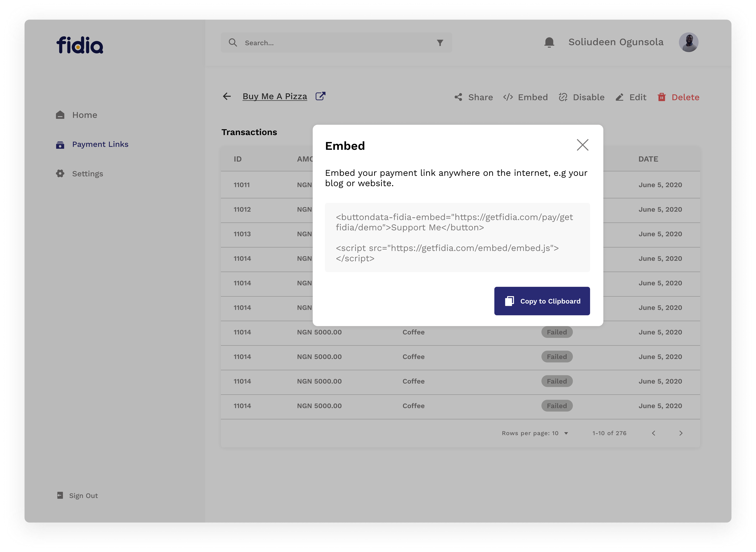
Task: Click the Embed toolbar label
Action: (533, 97)
